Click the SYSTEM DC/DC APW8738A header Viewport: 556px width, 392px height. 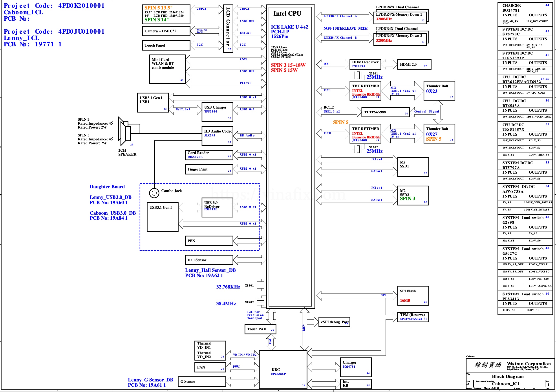(525, 189)
